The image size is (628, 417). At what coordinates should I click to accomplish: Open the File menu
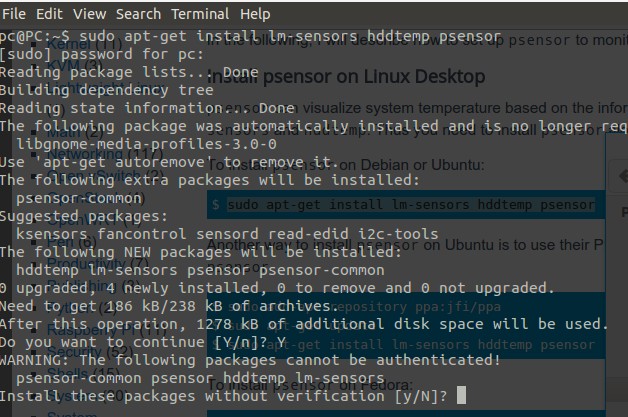point(16,14)
